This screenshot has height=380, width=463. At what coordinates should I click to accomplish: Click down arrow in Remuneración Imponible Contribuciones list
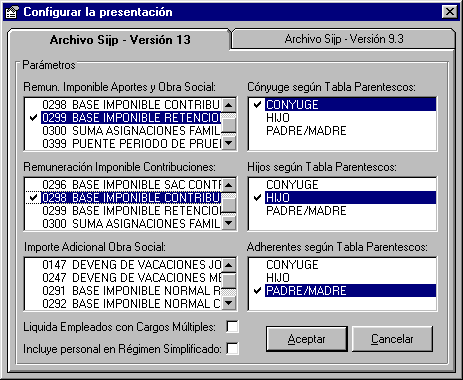(229, 223)
